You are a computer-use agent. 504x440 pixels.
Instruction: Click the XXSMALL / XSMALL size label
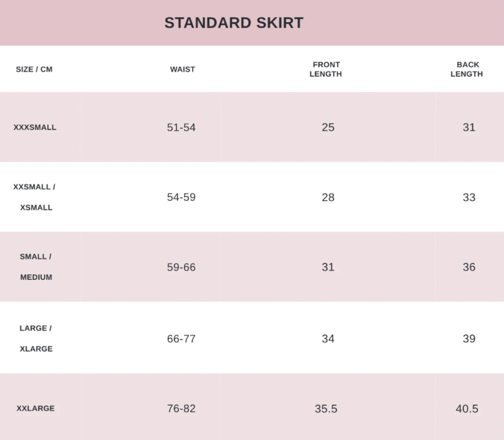35,197
